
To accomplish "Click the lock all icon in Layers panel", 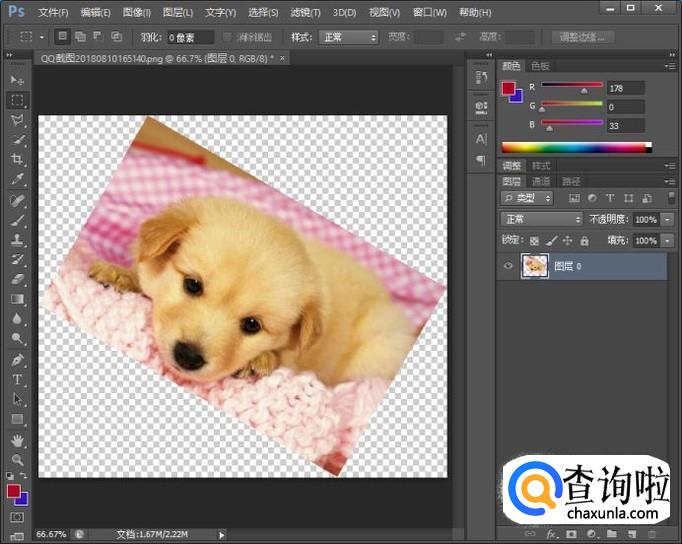I will pos(585,241).
